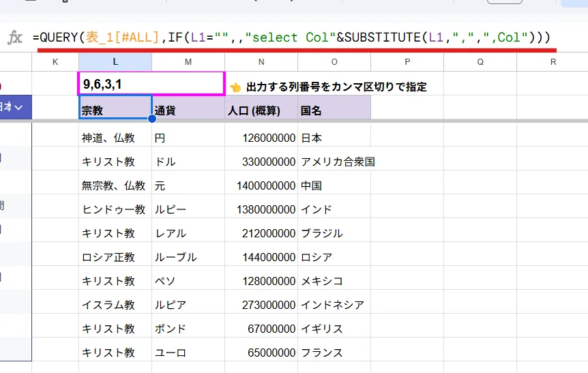Select the ロシア country cell

pyautogui.click(x=334, y=254)
